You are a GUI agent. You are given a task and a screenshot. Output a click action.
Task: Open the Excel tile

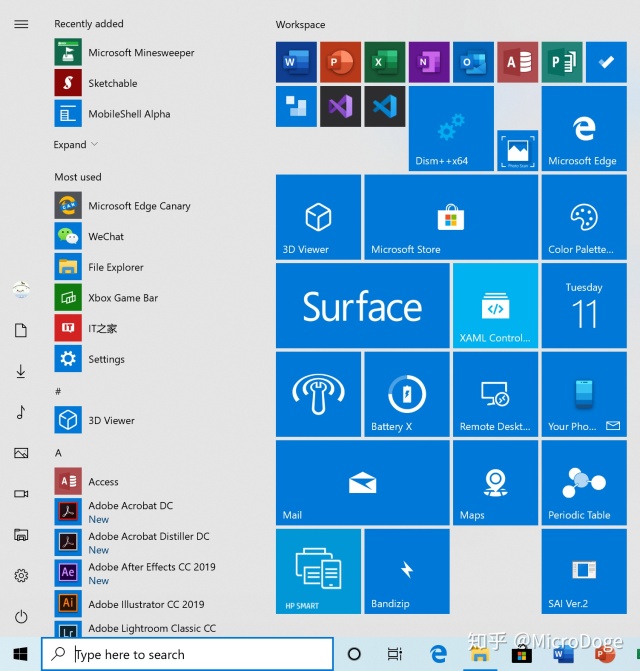point(385,62)
